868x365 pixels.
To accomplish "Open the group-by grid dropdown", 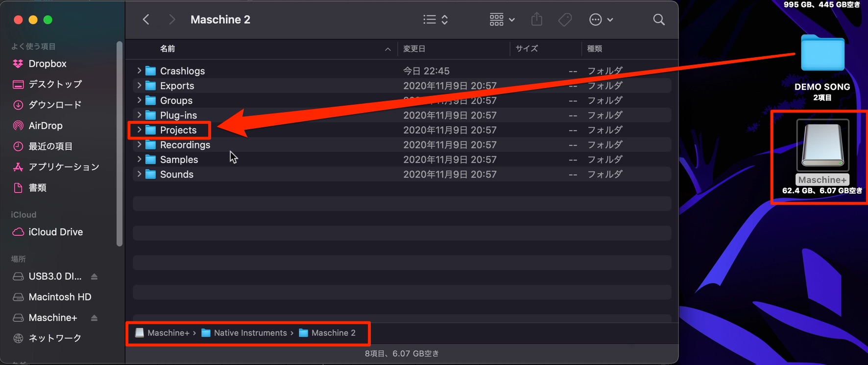I will click(x=502, y=20).
